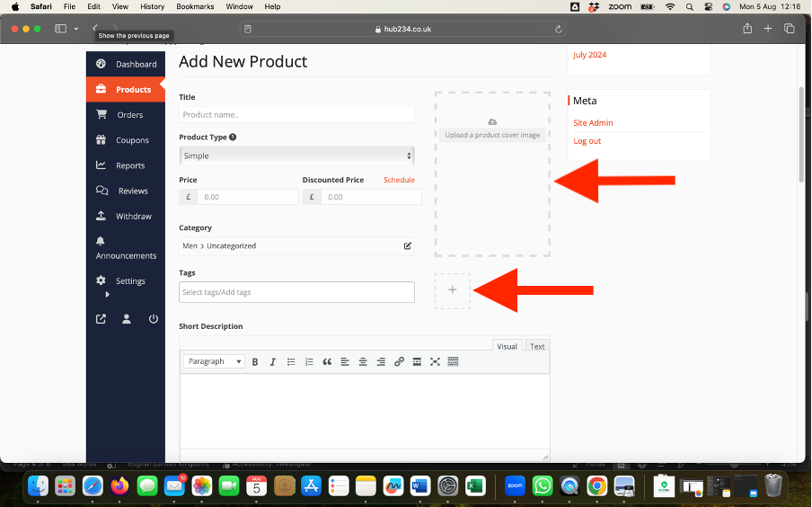Click the insert link icon
Image resolution: width=812 pixels, height=507 pixels.
[399, 361]
